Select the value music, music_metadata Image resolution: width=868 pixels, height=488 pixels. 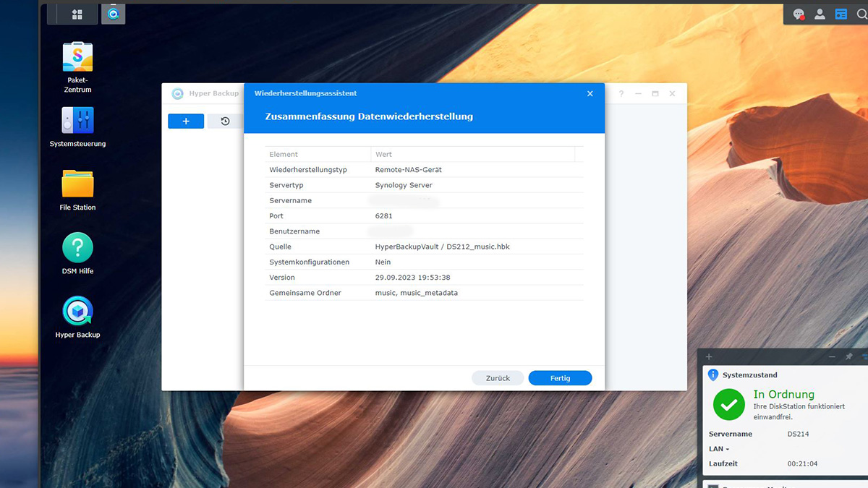pos(416,293)
